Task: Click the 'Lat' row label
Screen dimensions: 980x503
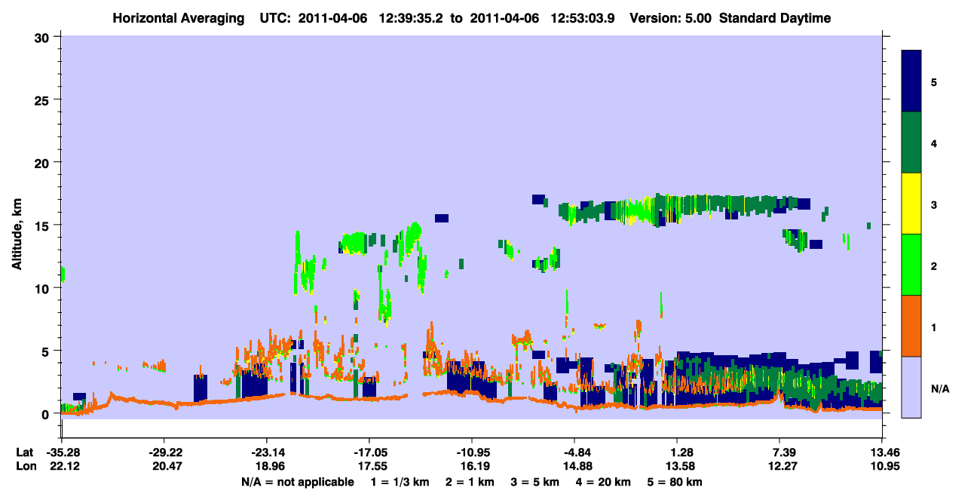Action: click(x=25, y=452)
